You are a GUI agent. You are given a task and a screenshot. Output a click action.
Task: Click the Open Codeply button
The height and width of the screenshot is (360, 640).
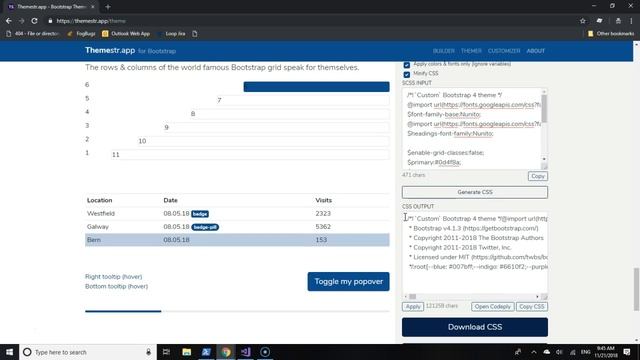(x=492, y=307)
